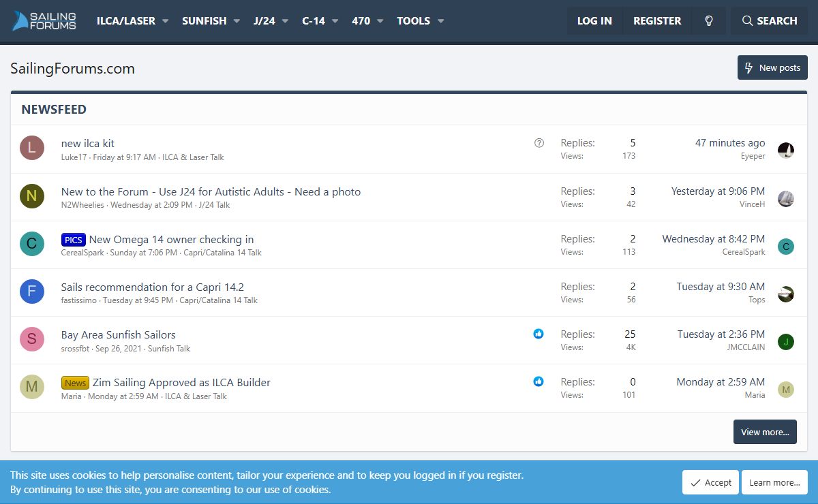The image size is (818, 504).
Task: Expand the TOOLS dropdown arrow
Action: (x=440, y=21)
